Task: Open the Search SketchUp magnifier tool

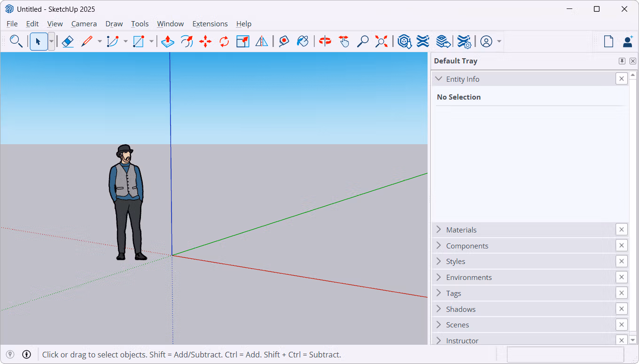Action: (16, 41)
